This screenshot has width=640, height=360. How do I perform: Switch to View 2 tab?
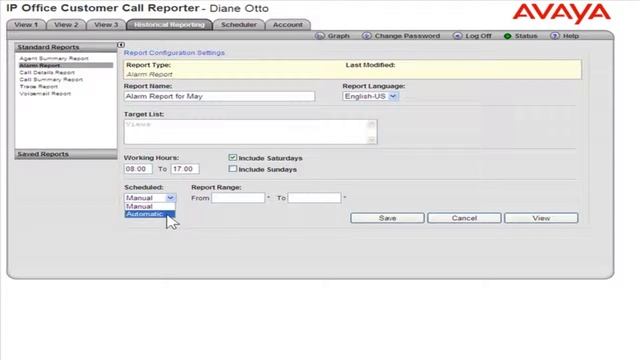coord(66,25)
